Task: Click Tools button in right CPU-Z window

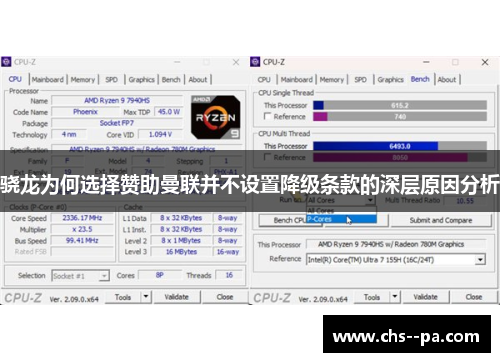Action: click(x=372, y=297)
